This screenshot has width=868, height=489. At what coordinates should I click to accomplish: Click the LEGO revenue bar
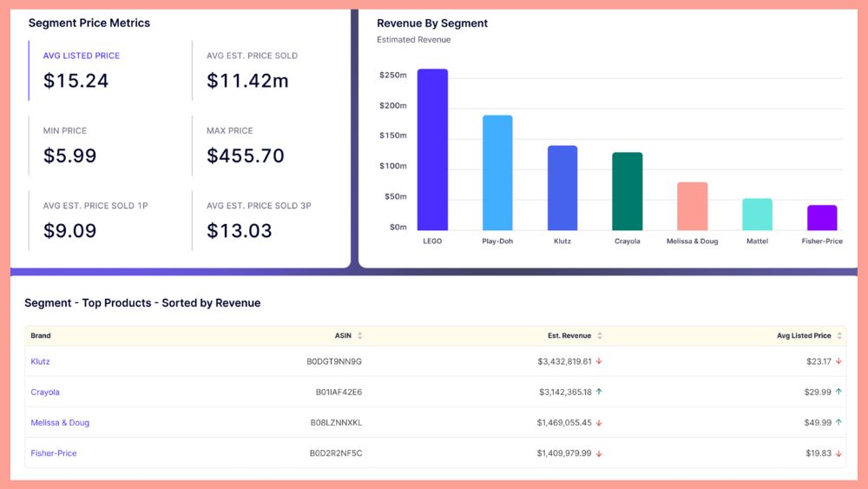(x=432, y=149)
